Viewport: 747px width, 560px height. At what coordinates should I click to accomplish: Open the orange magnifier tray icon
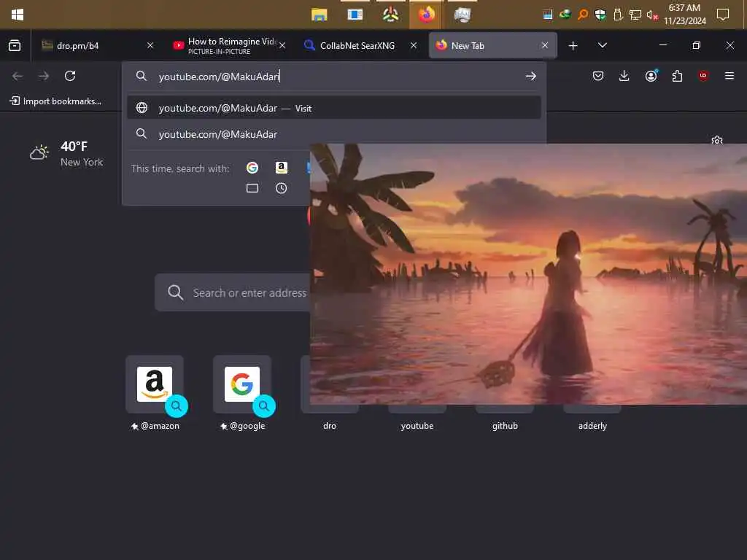[583, 15]
